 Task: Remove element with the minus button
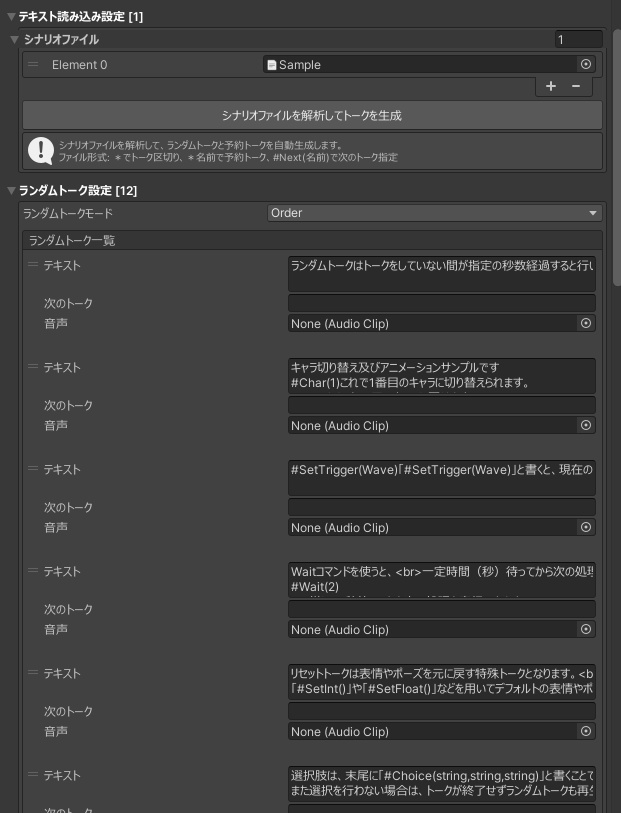(576, 86)
